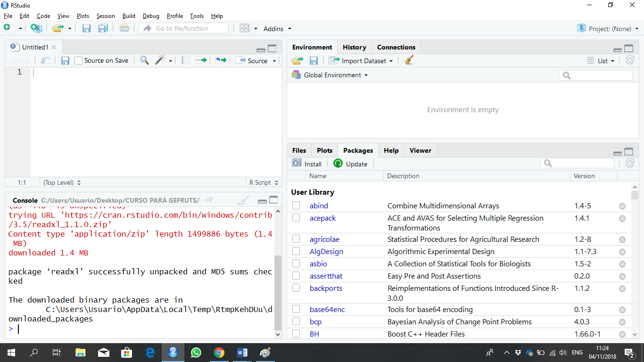Check the bcp package checkbox
644x362 pixels.
pyautogui.click(x=296, y=321)
